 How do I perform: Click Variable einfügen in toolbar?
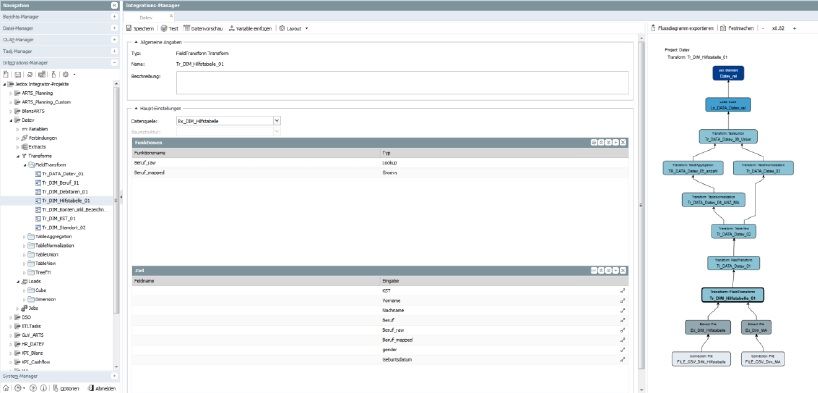coord(250,28)
